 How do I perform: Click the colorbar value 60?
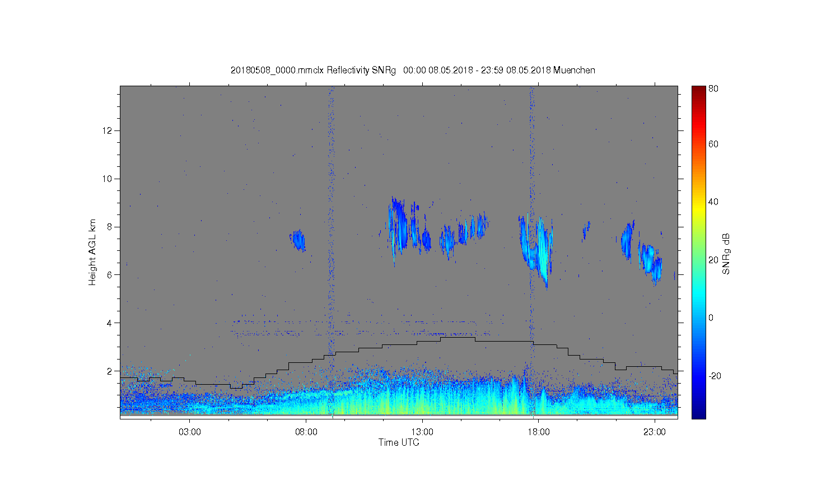(713, 144)
